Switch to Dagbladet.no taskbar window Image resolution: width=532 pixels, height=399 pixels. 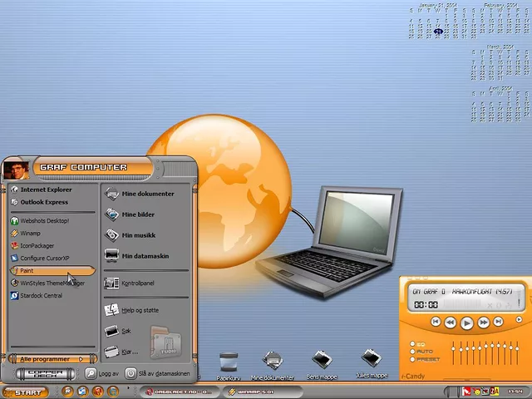coord(179,392)
